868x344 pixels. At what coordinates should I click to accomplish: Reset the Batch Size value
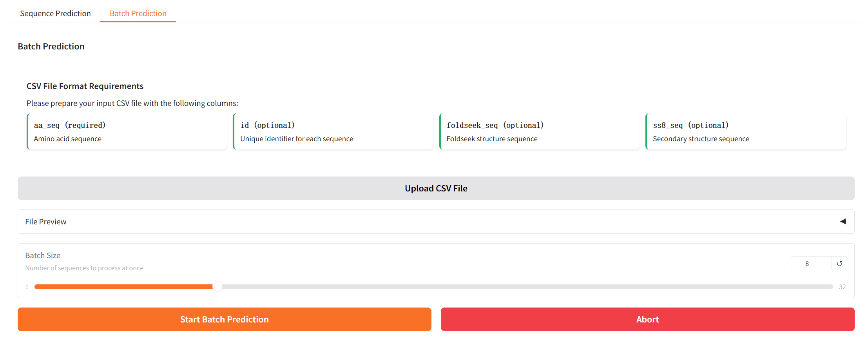[839, 264]
